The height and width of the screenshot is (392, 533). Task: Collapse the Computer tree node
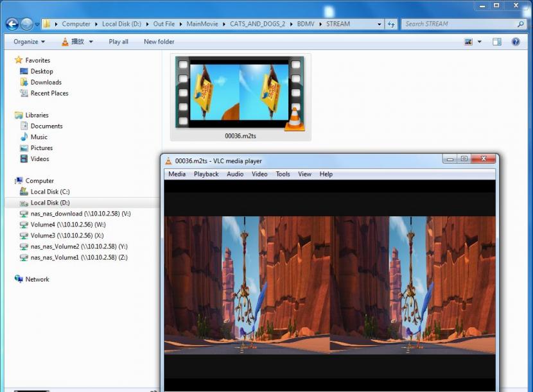[x=10, y=181]
